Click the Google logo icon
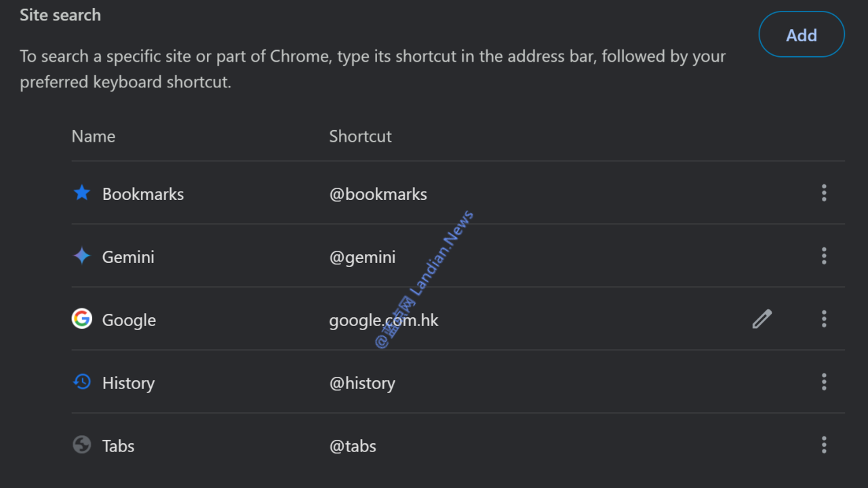 click(82, 319)
